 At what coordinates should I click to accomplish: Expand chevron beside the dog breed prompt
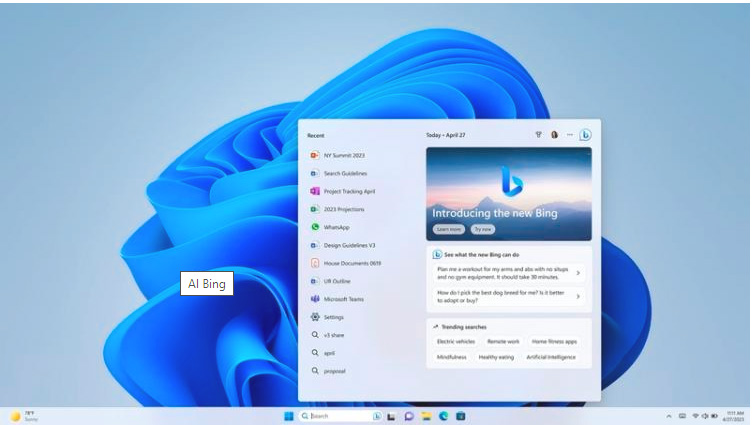click(x=578, y=296)
